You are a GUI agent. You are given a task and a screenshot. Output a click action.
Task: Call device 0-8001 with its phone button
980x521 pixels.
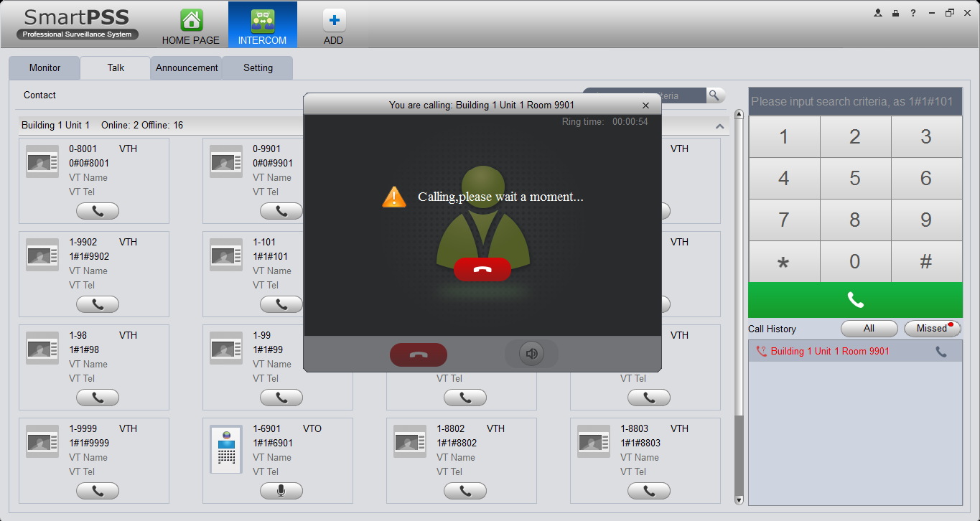98,211
